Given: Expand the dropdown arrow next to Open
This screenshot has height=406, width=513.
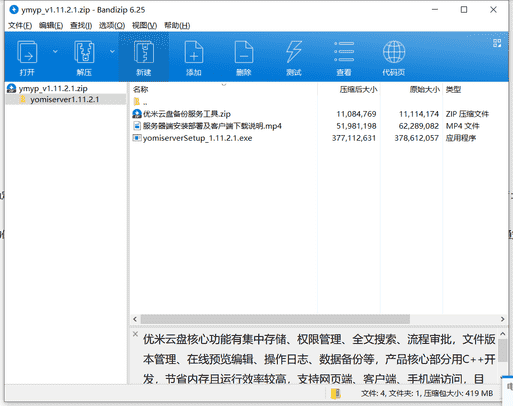Looking at the screenshot, I should [55, 51].
